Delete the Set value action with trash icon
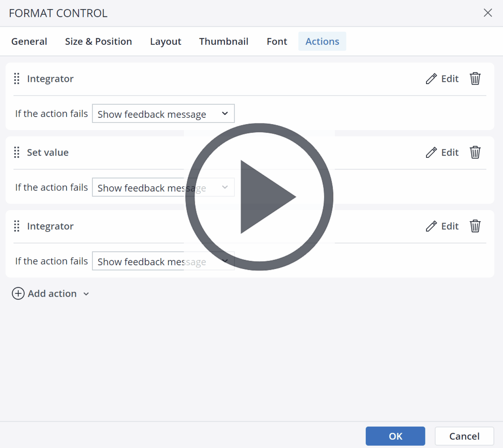Viewport: 503px width, 448px height. (475, 153)
